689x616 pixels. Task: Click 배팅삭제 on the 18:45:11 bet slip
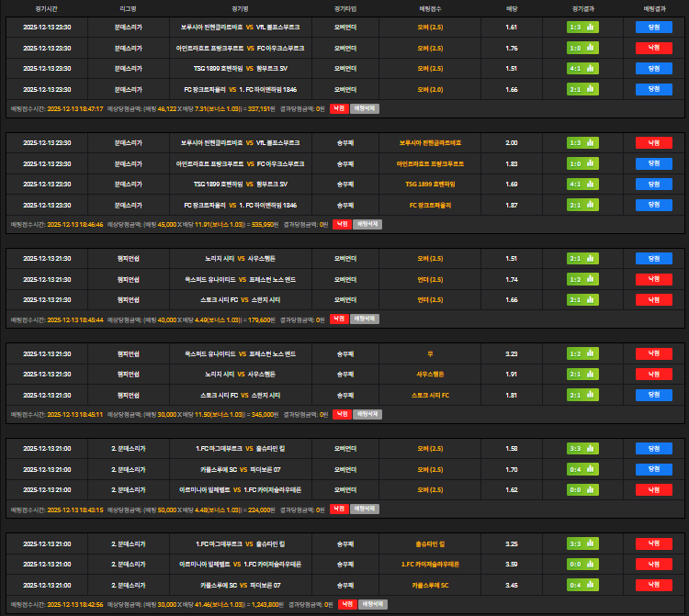(x=365, y=414)
